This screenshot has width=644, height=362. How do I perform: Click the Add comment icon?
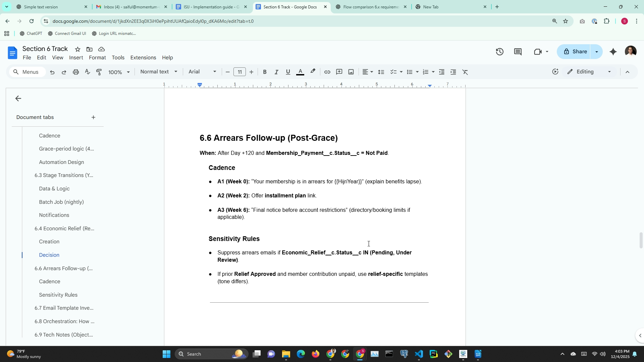point(339,72)
